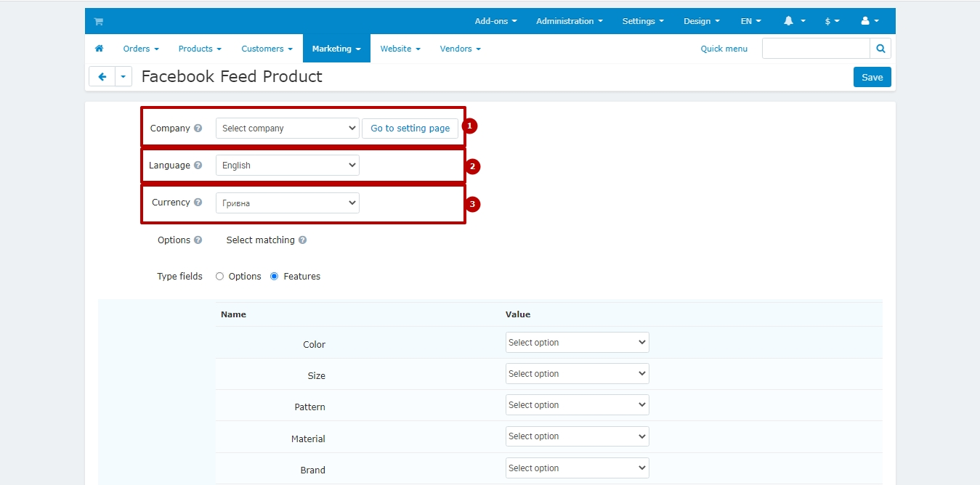Click the Facebook Feed Product title
The width and height of the screenshot is (980, 485).
coord(232,76)
